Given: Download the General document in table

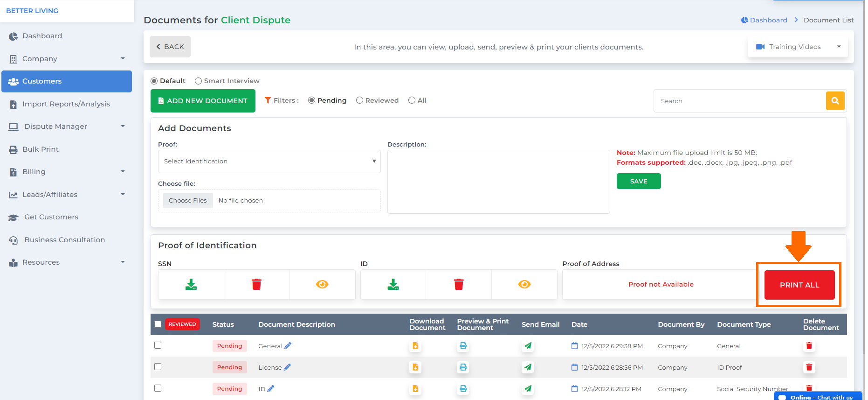Looking at the screenshot, I should (415, 346).
